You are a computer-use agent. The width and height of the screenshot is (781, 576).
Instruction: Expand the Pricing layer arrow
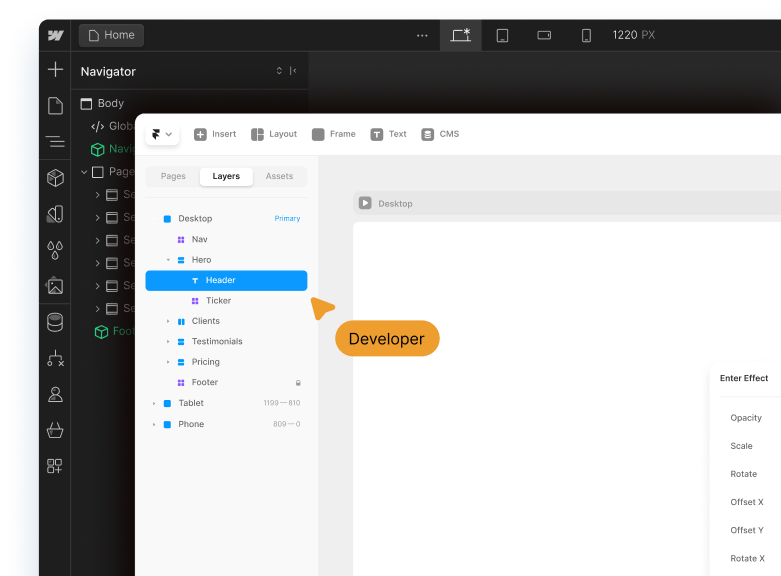click(168, 362)
